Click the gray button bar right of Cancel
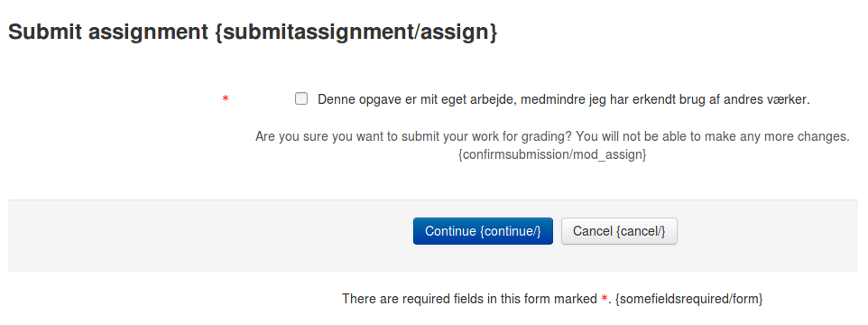Image resolution: width=868 pixels, height=325 pixels. coord(767,236)
